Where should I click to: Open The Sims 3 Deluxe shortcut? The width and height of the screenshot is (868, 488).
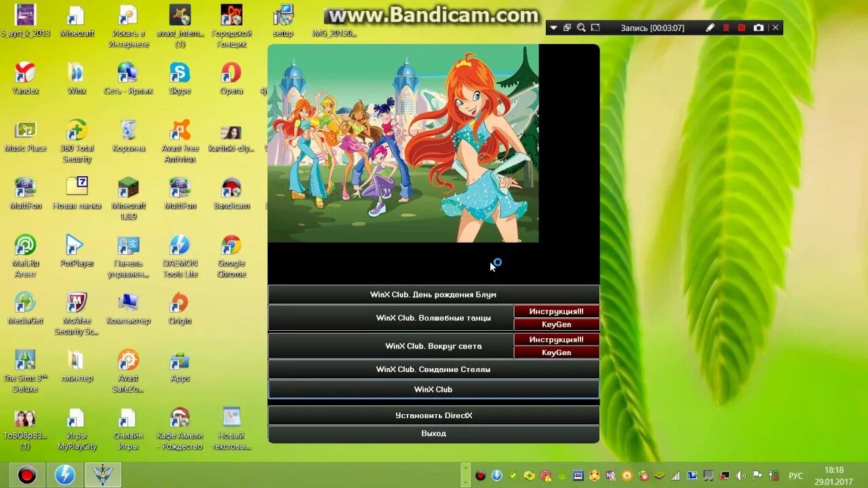[x=25, y=371]
